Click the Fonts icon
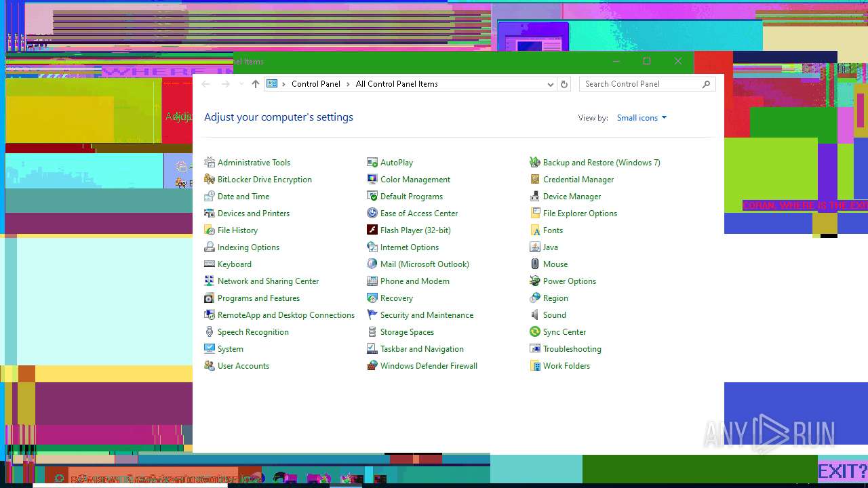 (535, 230)
